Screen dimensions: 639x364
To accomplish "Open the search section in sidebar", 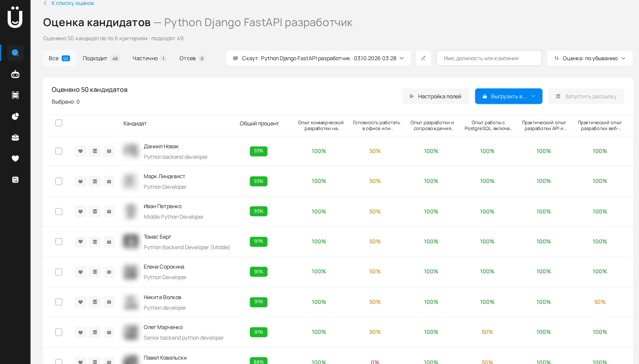I will (x=15, y=53).
